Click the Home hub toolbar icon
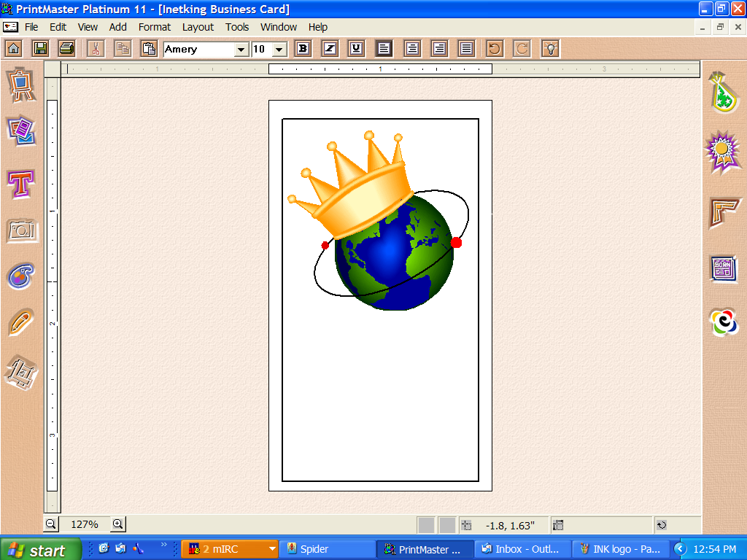 coord(14,49)
